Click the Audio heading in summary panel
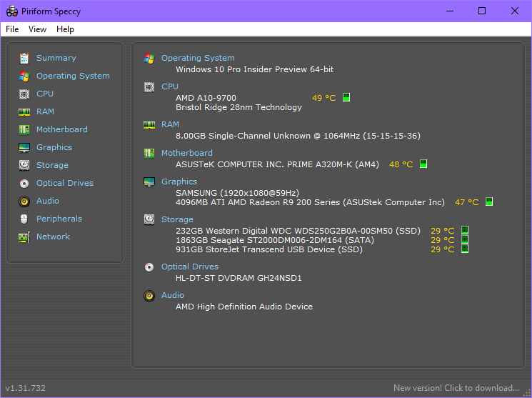The width and height of the screenshot is (532, 398). coord(173,295)
